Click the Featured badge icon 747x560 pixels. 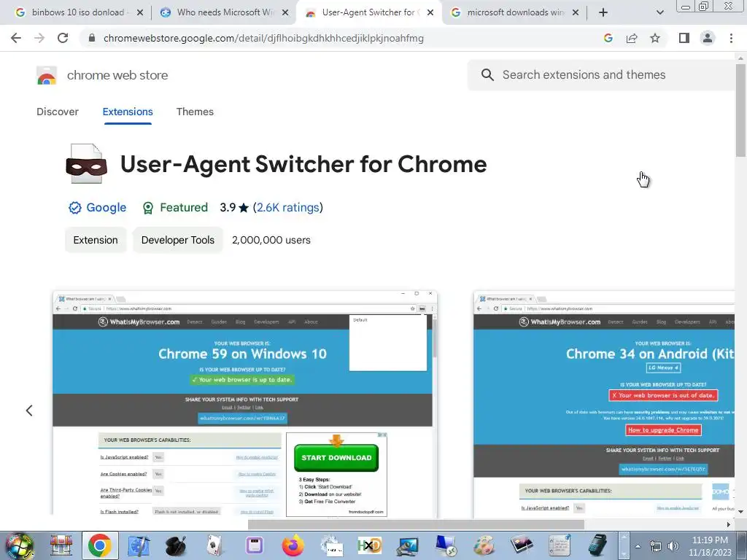(x=147, y=208)
